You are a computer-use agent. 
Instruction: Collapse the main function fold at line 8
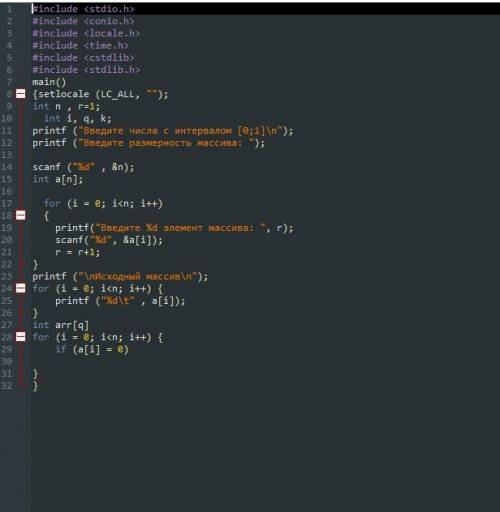(x=21, y=94)
